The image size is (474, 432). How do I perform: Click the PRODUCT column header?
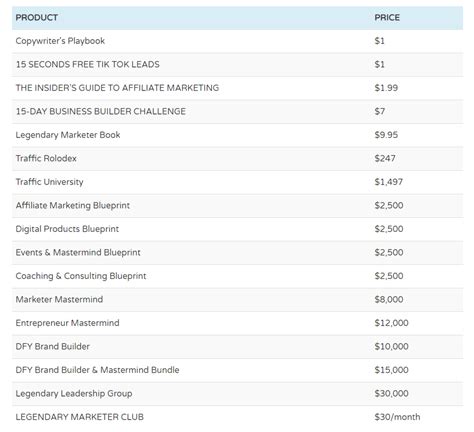tap(37, 18)
